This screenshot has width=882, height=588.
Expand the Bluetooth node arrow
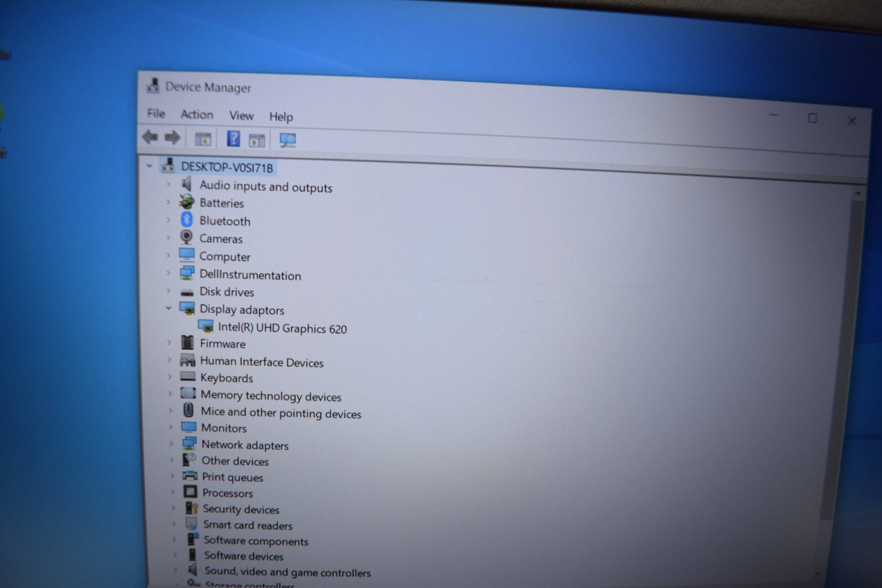(168, 220)
